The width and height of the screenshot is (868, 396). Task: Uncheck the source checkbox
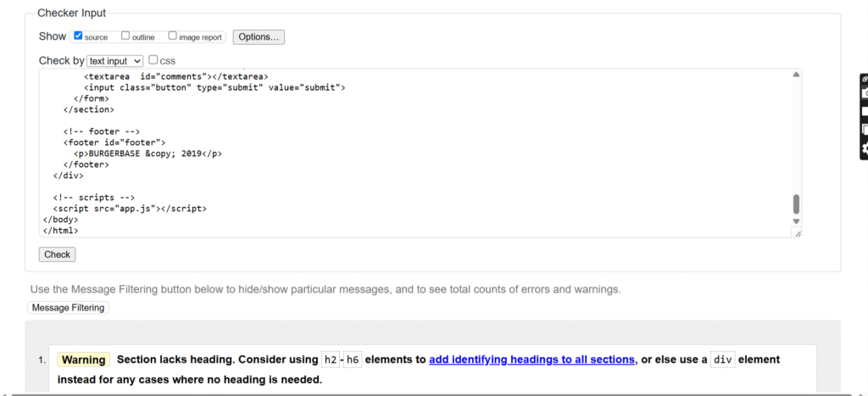pyautogui.click(x=78, y=36)
